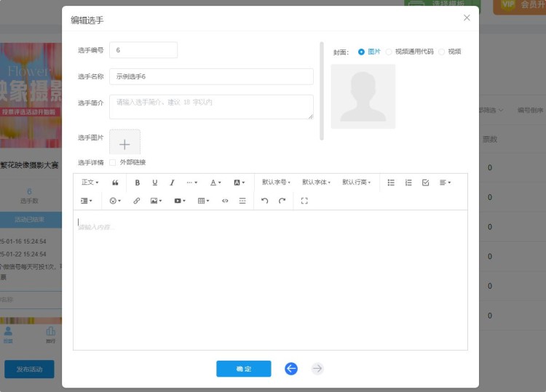546x392 pixels.
Task: Select 图片 as the cover type
Action: tap(362, 52)
